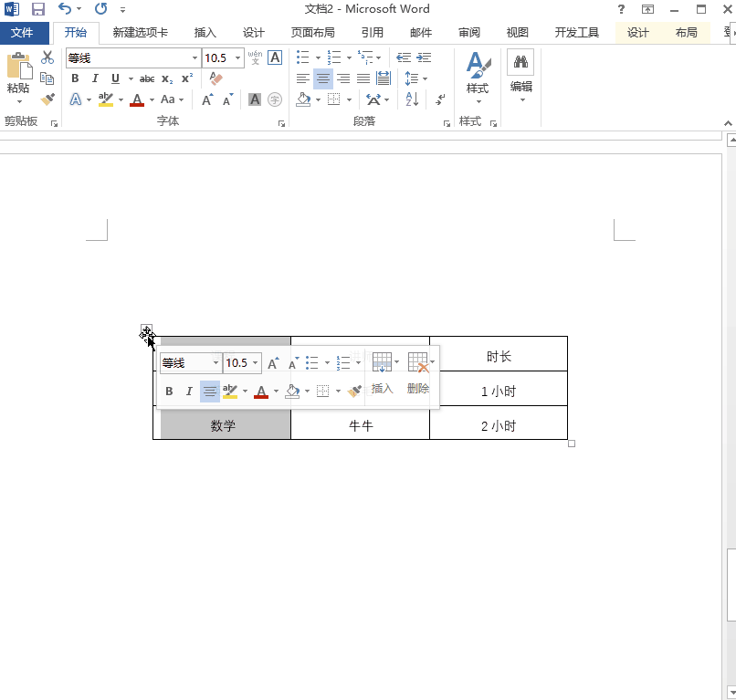Viewport: 736px width, 700px height.
Task: Grow font size in the ribbon
Action: pyautogui.click(x=207, y=99)
